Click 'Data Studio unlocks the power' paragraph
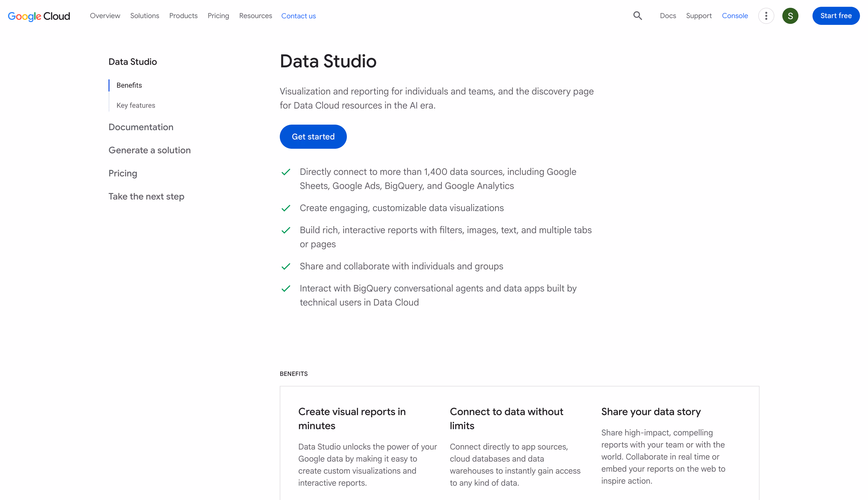The width and height of the screenshot is (868, 500). click(x=367, y=465)
